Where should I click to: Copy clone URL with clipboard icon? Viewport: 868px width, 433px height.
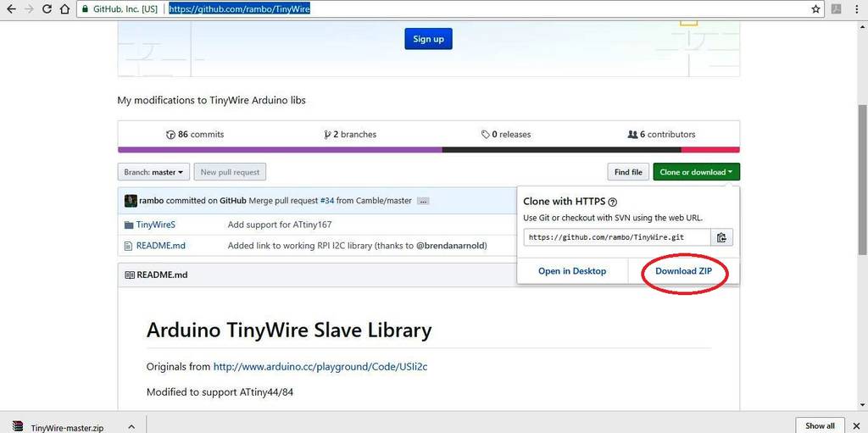(721, 237)
